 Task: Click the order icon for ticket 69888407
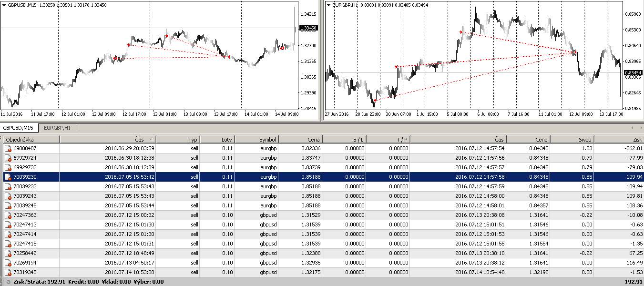pyautogui.click(x=8, y=148)
